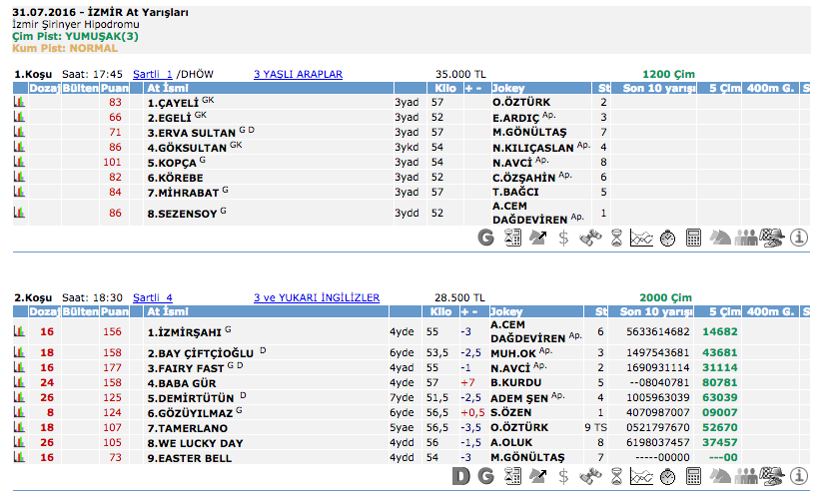
Task: Click the line graph icon in race 1 toolbar
Action: pos(641,238)
